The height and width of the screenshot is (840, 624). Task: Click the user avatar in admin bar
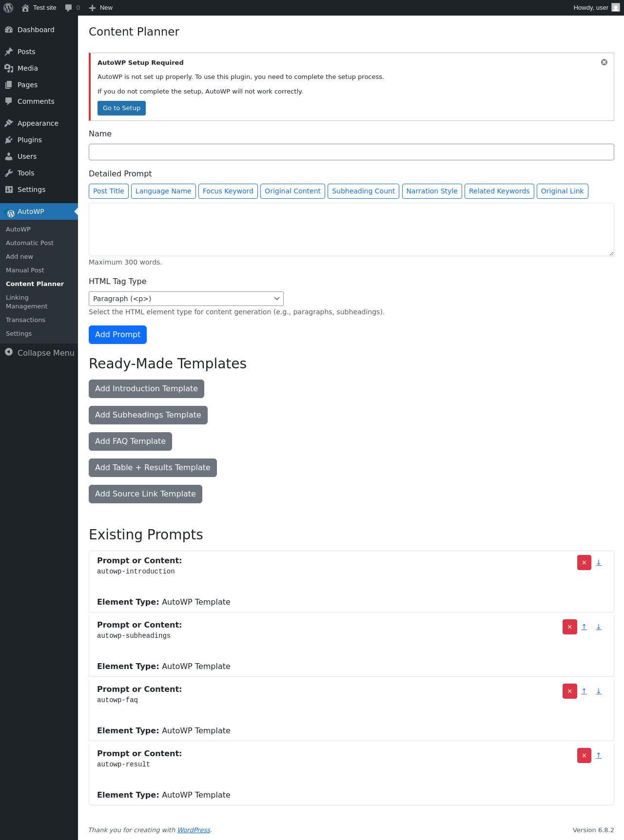click(616, 8)
